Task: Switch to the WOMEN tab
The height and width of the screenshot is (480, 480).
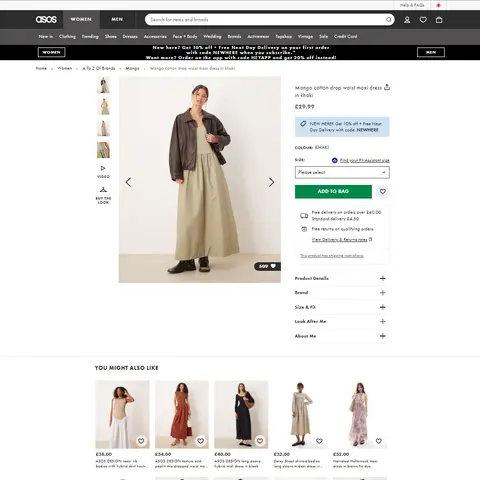Action: [x=81, y=19]
